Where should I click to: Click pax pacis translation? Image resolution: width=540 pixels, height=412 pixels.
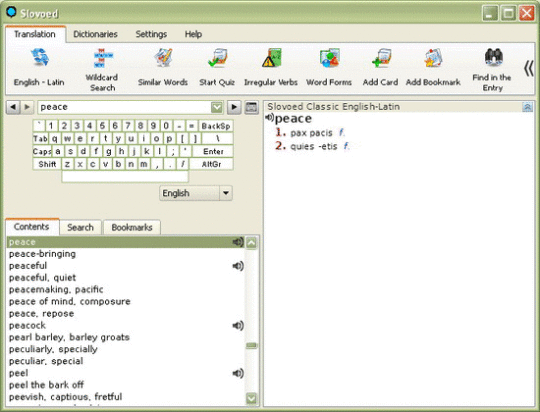(x=311, y=133)
